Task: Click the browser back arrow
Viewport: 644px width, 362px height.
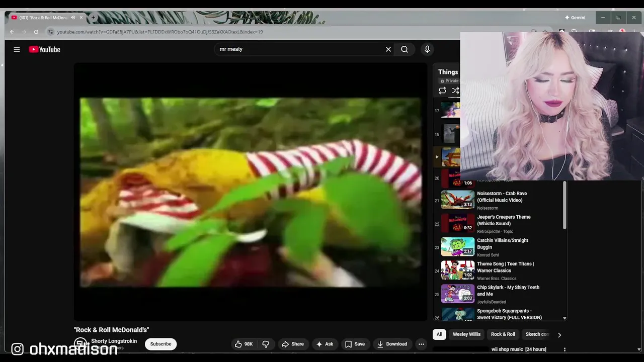Action: click(12, 32)
